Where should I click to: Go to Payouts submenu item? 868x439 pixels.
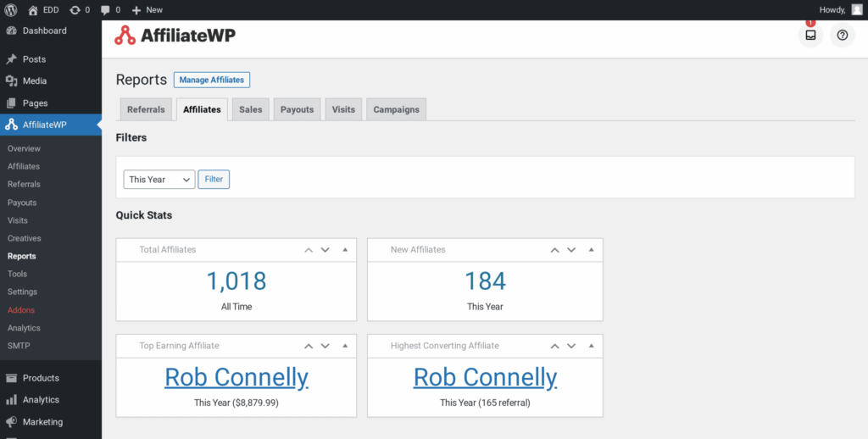click(x=22, y=203)
